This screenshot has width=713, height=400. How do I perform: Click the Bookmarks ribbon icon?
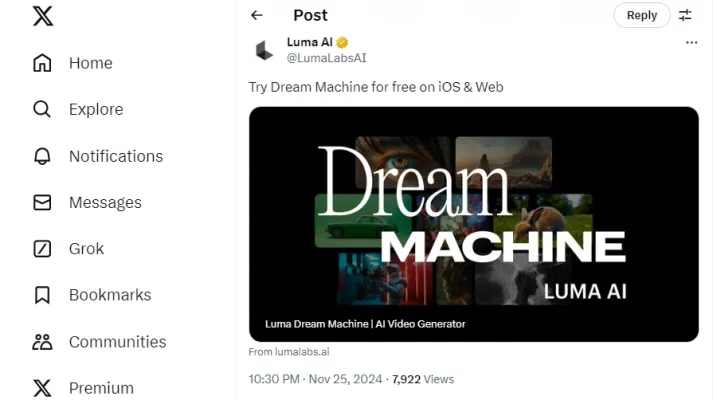(x=42, y=295)
